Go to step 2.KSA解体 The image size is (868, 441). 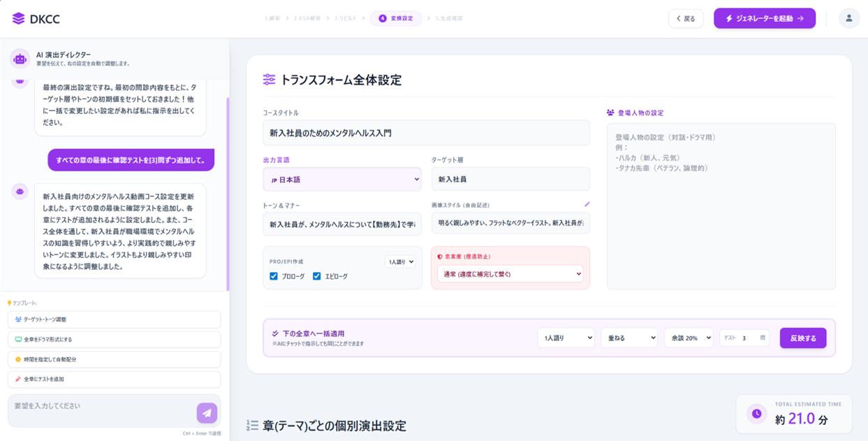click(x=307, y=19)
